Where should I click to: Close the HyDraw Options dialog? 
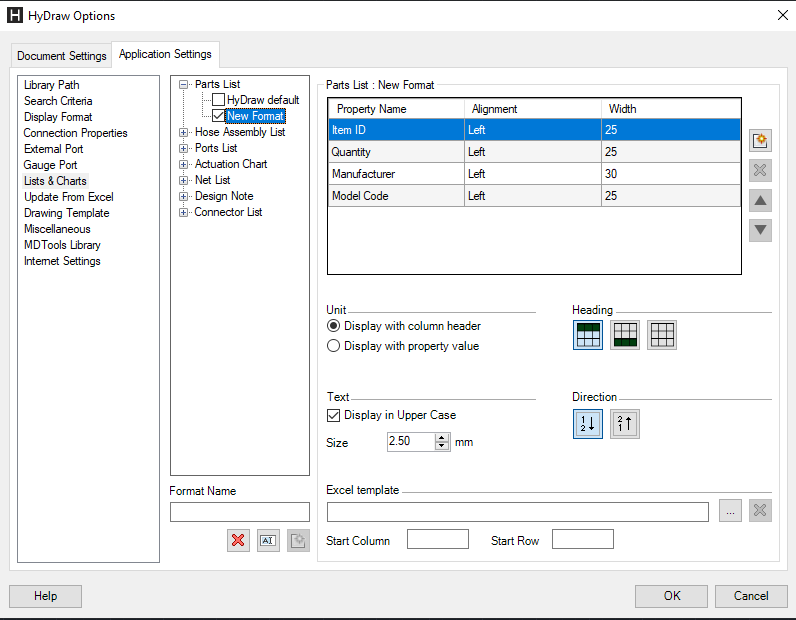click(x=783, y=15)
